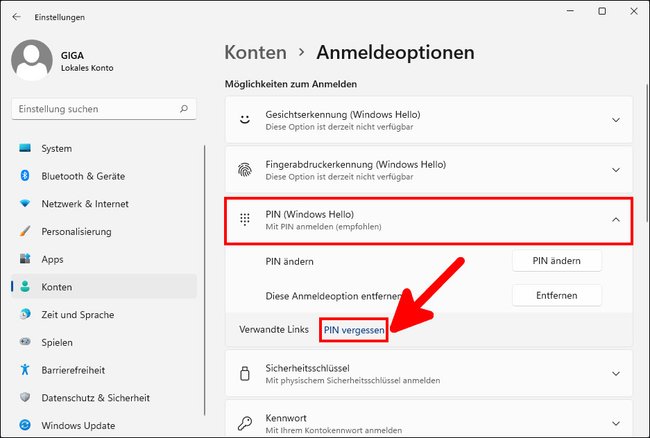650x438 pixels.
Task: Go to Apps settings
Action: [104, 259]
